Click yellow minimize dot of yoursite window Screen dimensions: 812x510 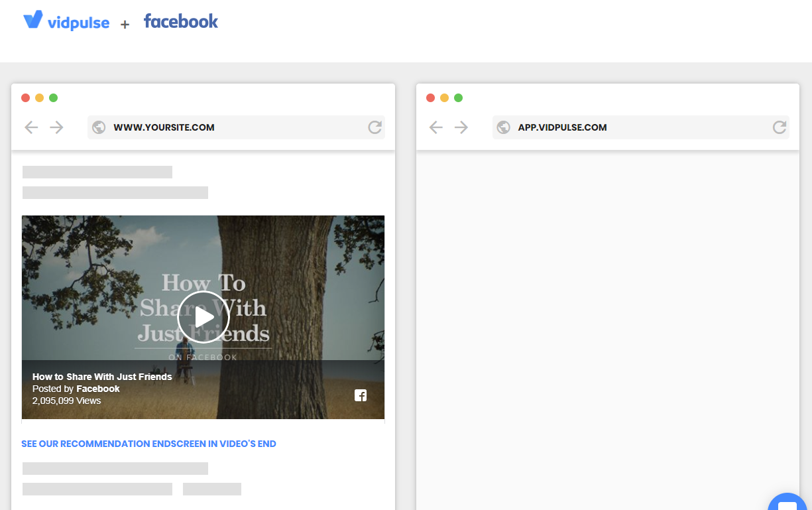click(x=40, y=98)
